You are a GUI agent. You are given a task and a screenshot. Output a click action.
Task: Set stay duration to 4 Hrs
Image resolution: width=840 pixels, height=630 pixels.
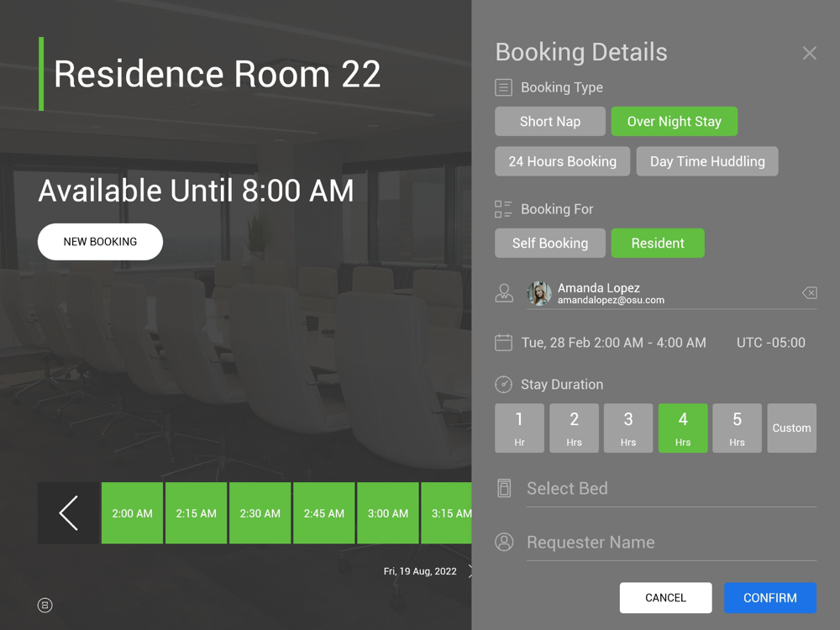tap(682, 428)
